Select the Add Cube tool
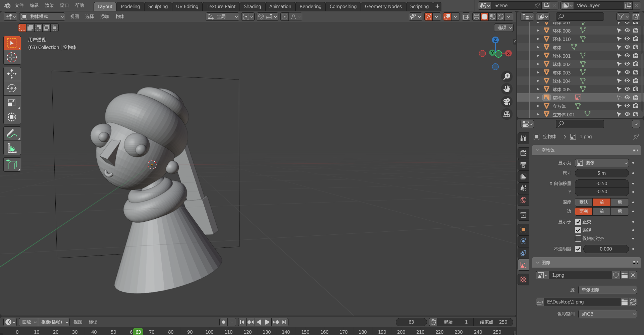Image resolution: width=644 pixels, height=335 pixels. tap(12, 164)
